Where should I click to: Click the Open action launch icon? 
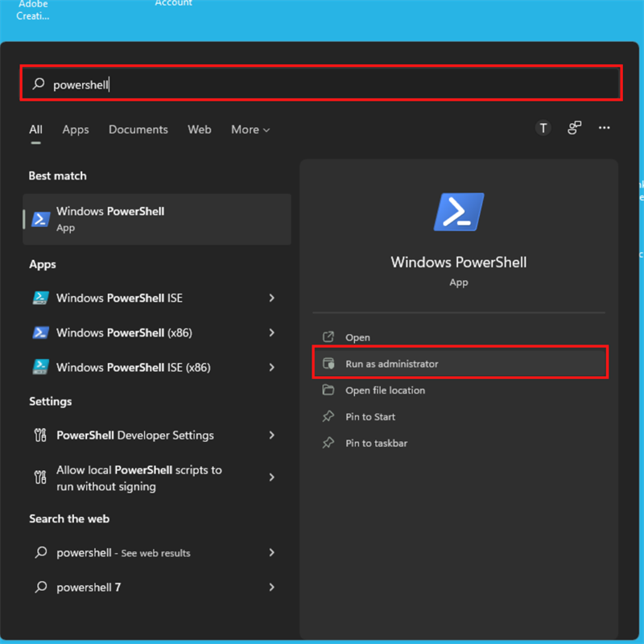pyautogui.click(x=328, y=336)
